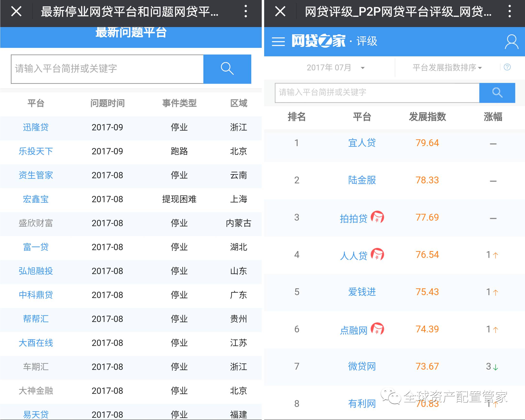Click the 1 up-arrow change for 爱钱进

coord(492,292)
